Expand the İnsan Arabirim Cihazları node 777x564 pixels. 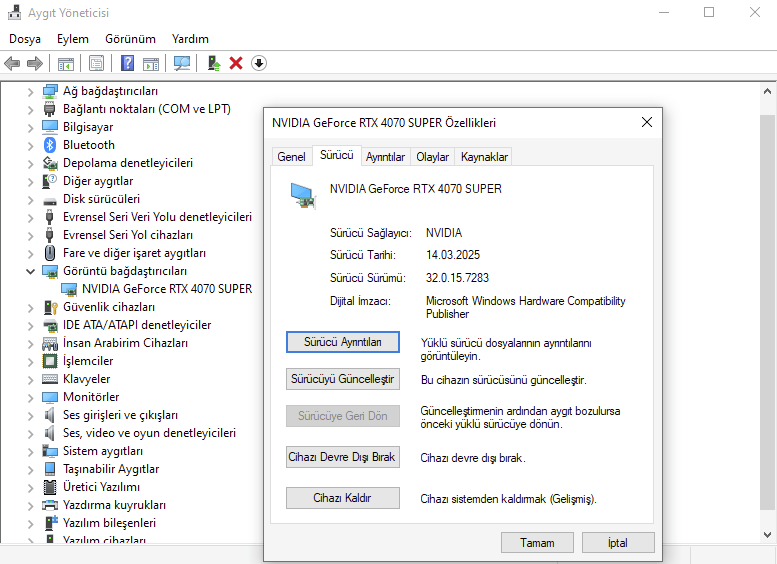[x=30, y=343]
